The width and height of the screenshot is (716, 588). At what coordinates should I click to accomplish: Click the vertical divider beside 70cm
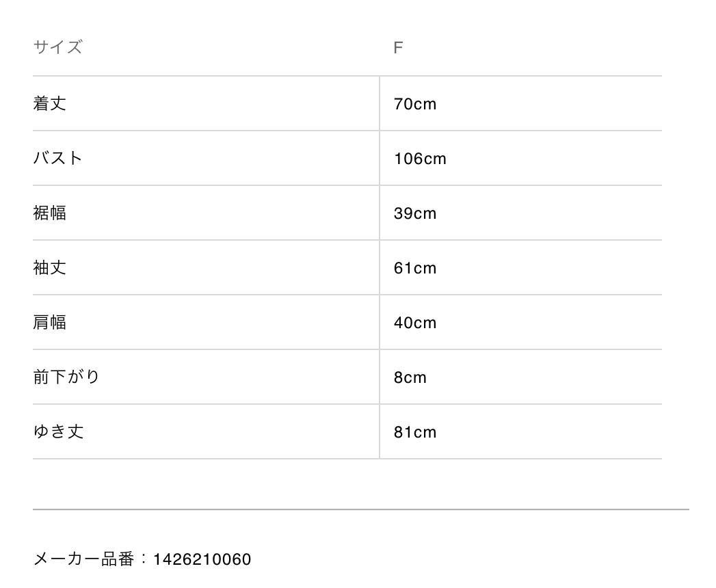[380, 103]
